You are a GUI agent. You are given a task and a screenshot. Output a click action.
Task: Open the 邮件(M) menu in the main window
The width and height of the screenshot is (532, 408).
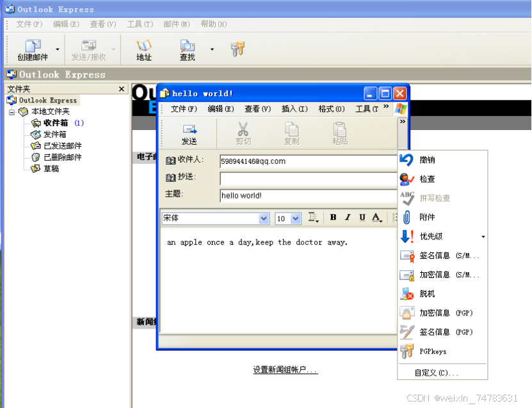[x=177, y=24]
